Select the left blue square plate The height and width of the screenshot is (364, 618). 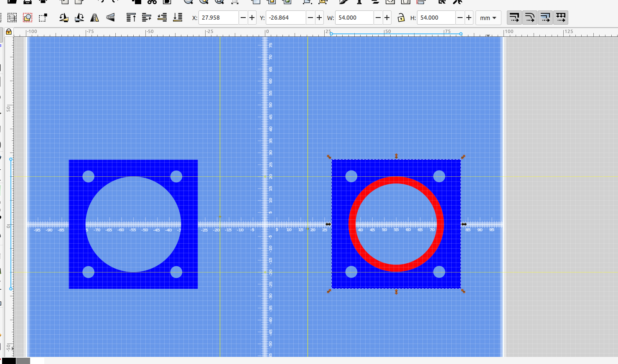click(78, 224)
